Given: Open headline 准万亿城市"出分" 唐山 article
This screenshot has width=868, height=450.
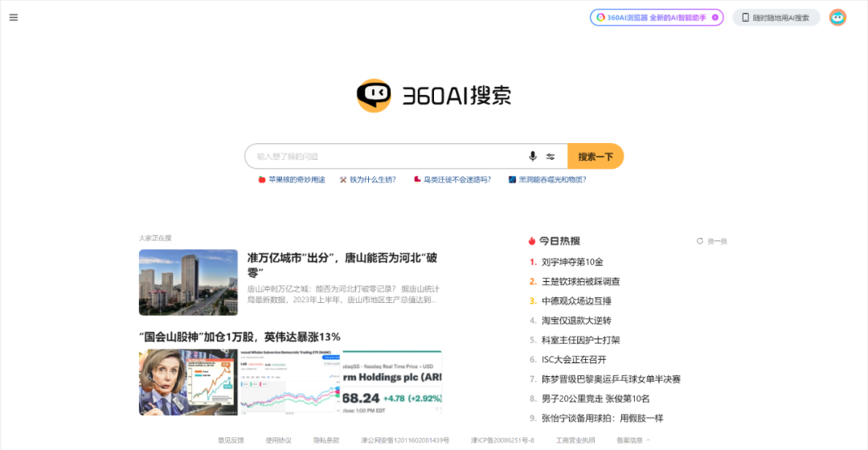Looking at the screenshot, I should tap(342, 265).
